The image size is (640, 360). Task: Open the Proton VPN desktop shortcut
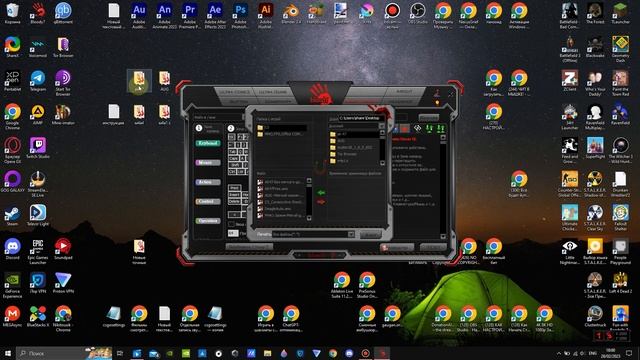63,283
